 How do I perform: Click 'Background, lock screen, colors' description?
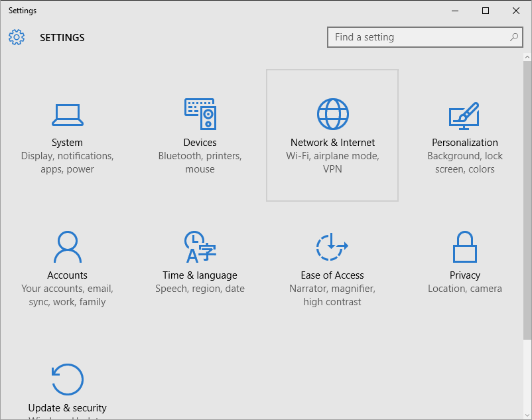[465, 163]
